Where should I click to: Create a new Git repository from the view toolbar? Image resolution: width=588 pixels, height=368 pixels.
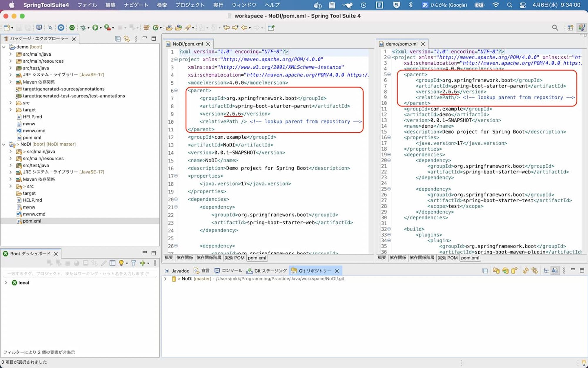point(514,270)
